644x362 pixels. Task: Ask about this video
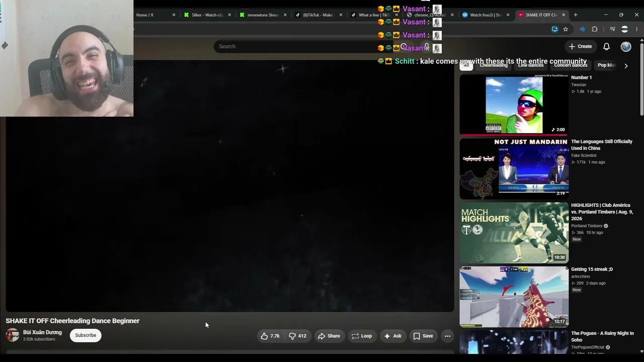392,336
